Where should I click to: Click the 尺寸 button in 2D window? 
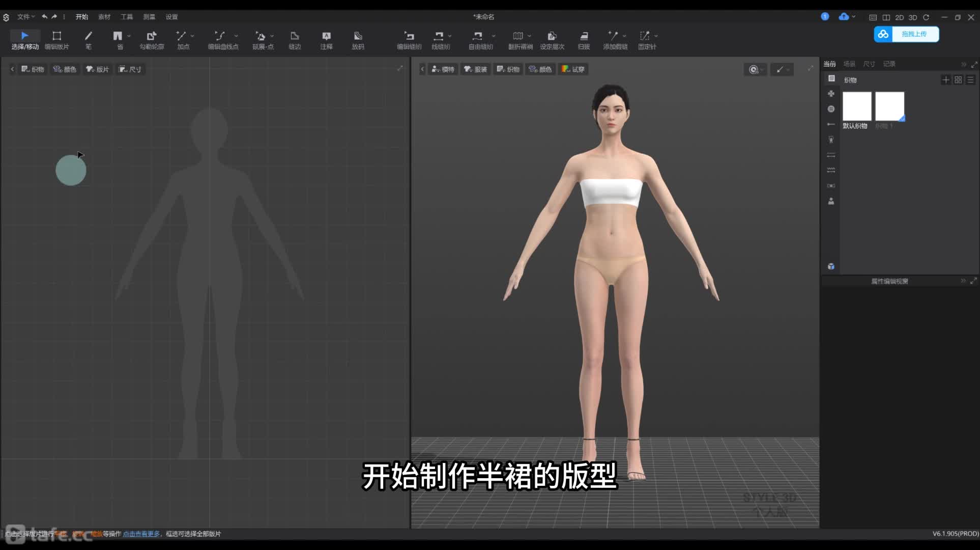pos(130,69)
